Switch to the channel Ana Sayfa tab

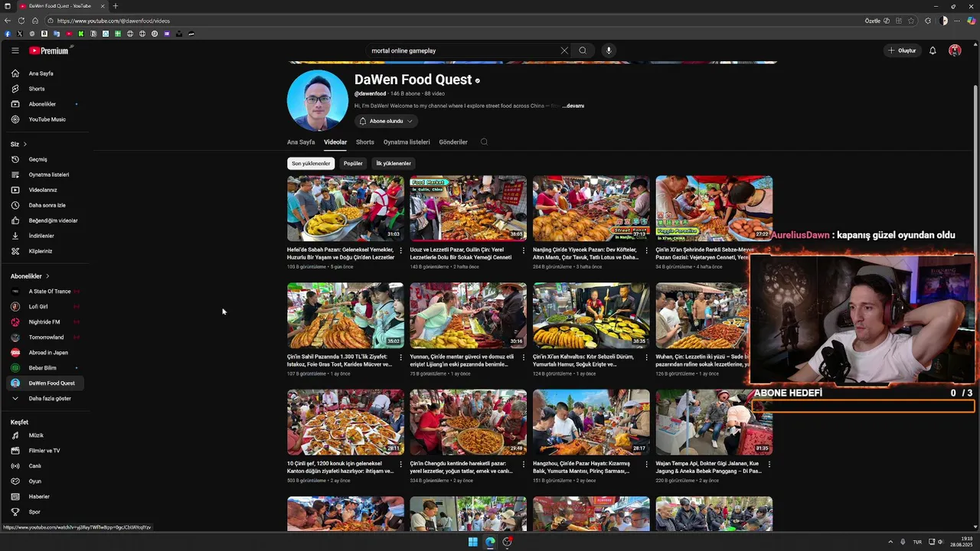tap(301, 142)
